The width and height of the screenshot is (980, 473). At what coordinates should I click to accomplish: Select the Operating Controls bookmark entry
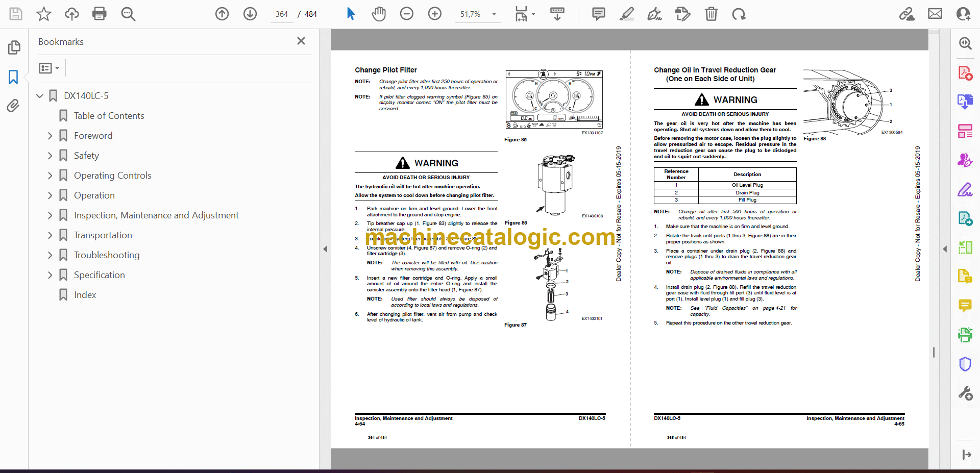(113, 176)
